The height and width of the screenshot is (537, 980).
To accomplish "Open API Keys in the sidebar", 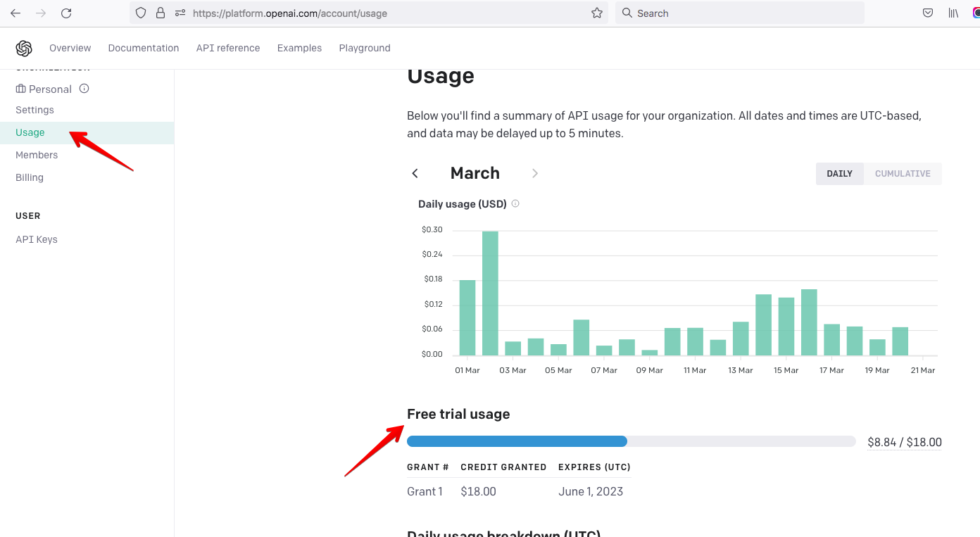I will tap(37, 239).
